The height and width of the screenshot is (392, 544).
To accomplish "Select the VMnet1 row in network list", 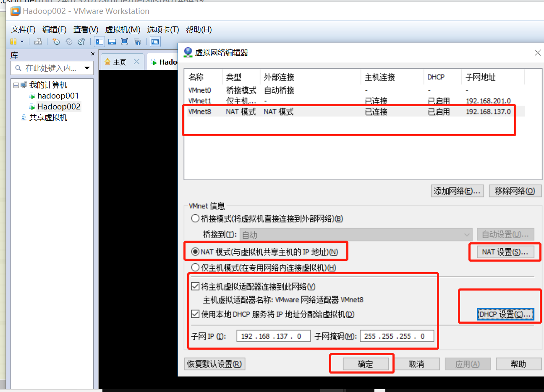I will [355, 101].
